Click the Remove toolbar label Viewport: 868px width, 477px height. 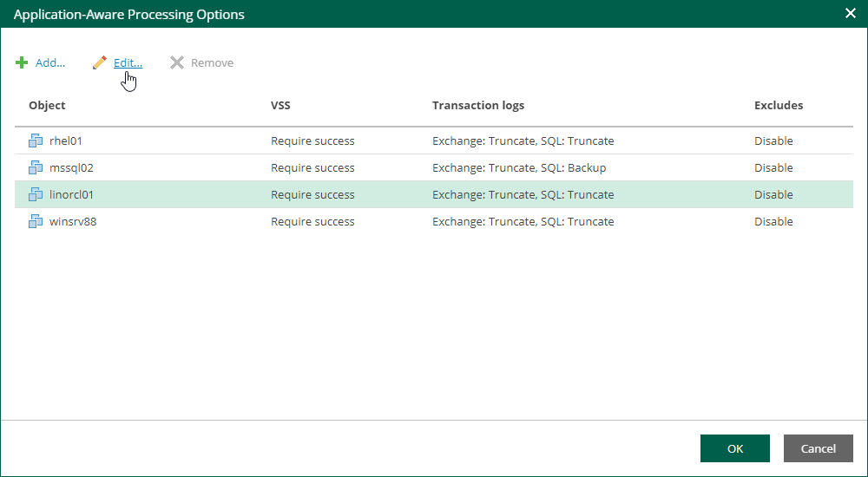(x=212, y=63)
